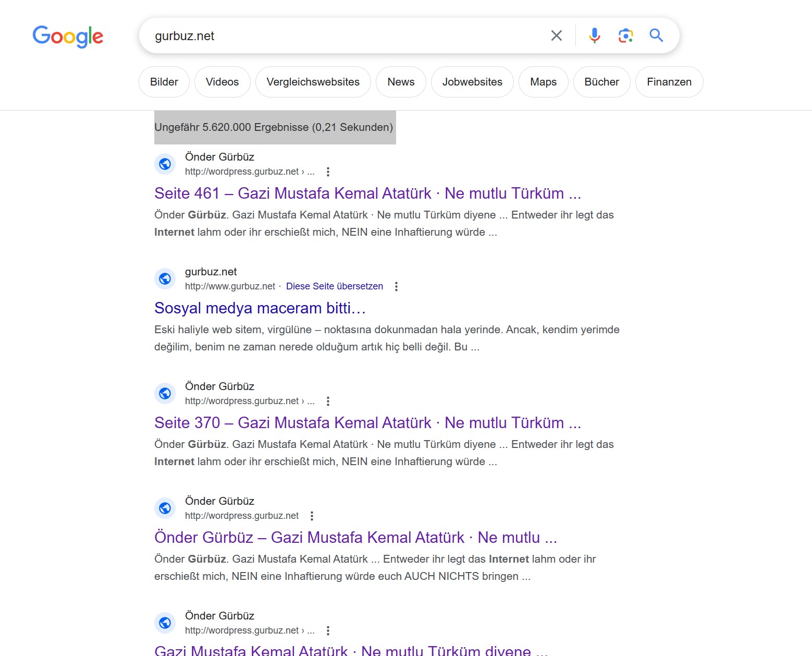Viewport: 812px width, 656px height.
Task: Open the News filter
Action: [401, 82]
